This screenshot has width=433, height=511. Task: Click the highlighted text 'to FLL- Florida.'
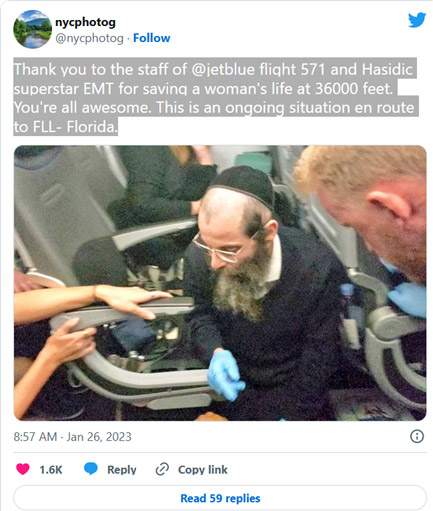tap(66, 127)
